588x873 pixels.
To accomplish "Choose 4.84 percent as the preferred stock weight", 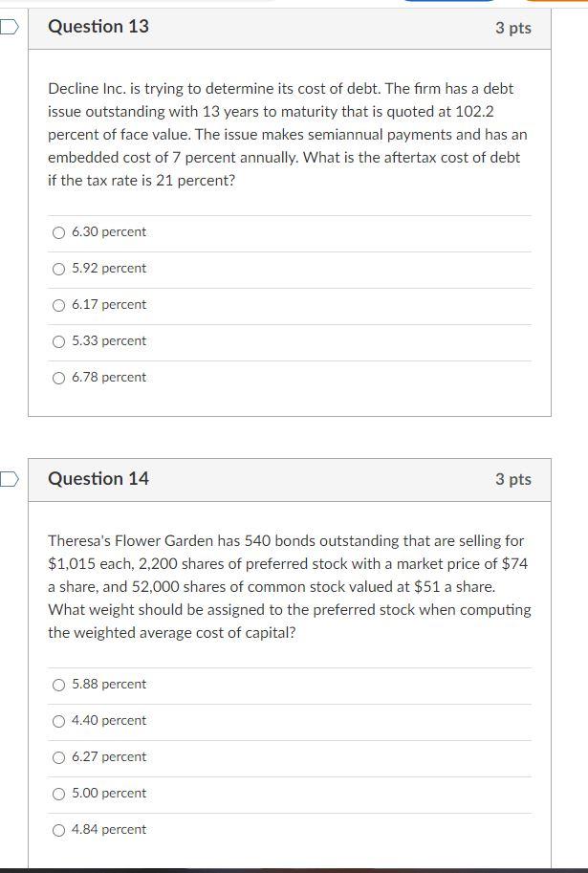I will (56, 829).
